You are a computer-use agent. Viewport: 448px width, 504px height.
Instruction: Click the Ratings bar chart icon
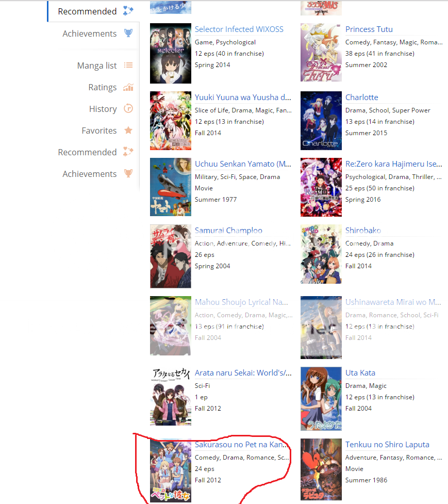click(128, 87)
